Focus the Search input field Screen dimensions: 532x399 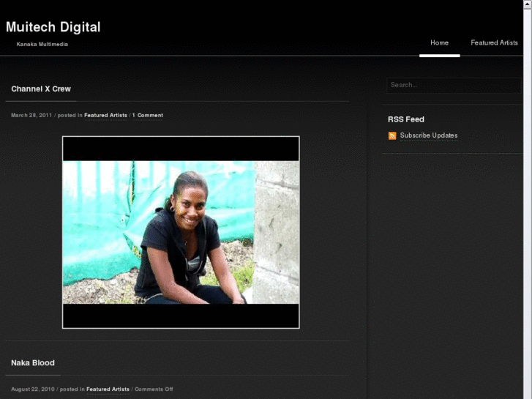coord(452,85)
